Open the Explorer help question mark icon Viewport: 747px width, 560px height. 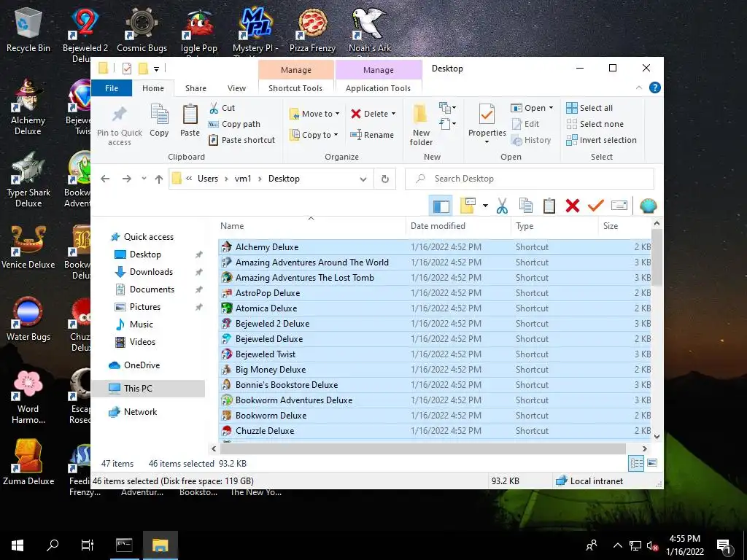(x=655, y=87)
